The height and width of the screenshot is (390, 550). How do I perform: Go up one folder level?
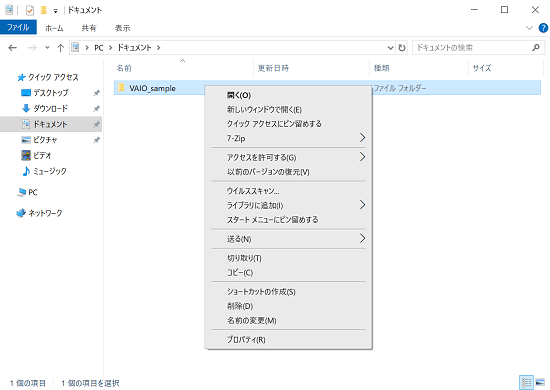click(x=60, y=48)
